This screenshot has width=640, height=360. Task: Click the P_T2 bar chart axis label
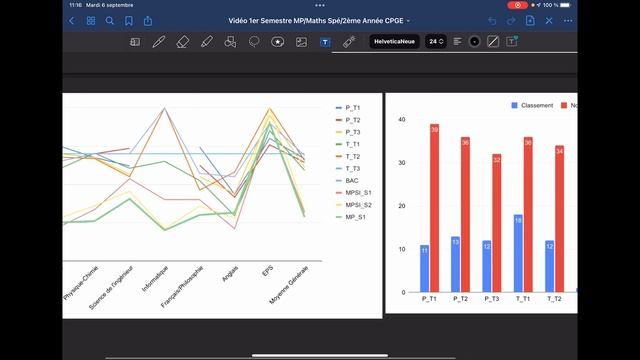pyautogui.click(x=460, y=299)
